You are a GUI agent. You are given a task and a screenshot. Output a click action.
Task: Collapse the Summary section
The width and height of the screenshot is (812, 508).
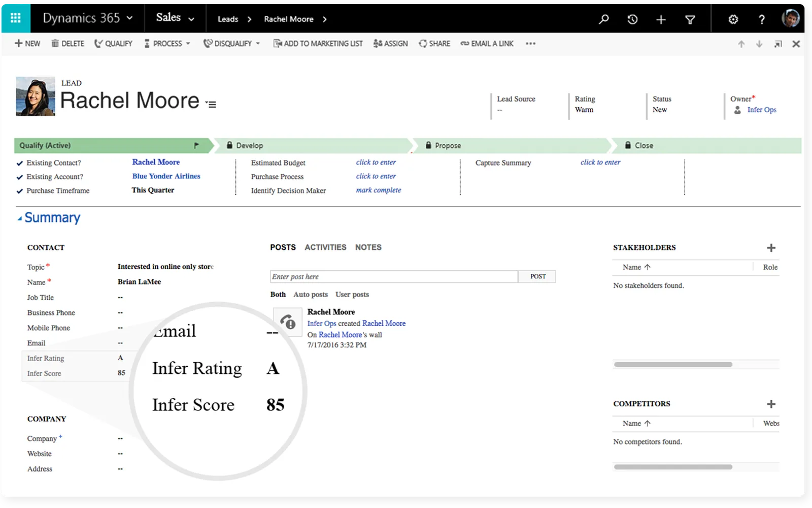(20, 218)
